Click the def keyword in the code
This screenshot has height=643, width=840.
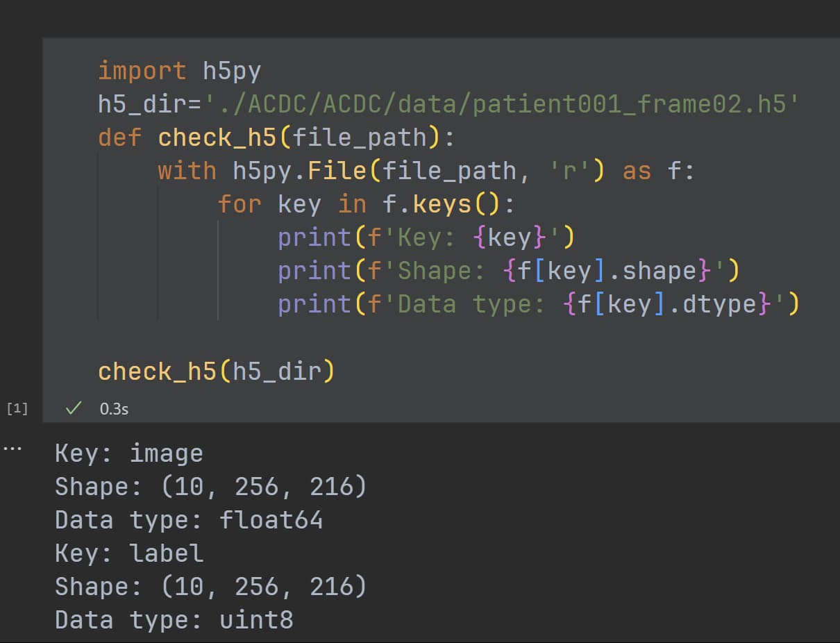click(x=120, y=137)
